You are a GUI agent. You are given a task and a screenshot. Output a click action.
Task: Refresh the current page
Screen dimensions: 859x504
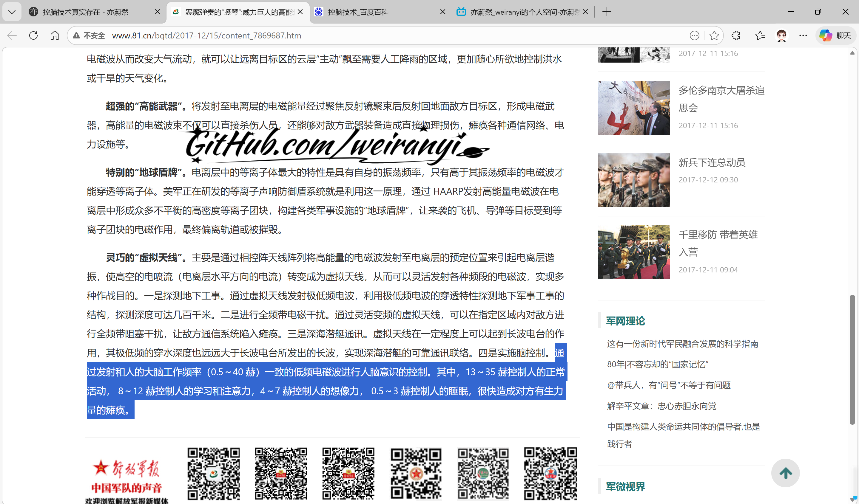tap(33, 35)
